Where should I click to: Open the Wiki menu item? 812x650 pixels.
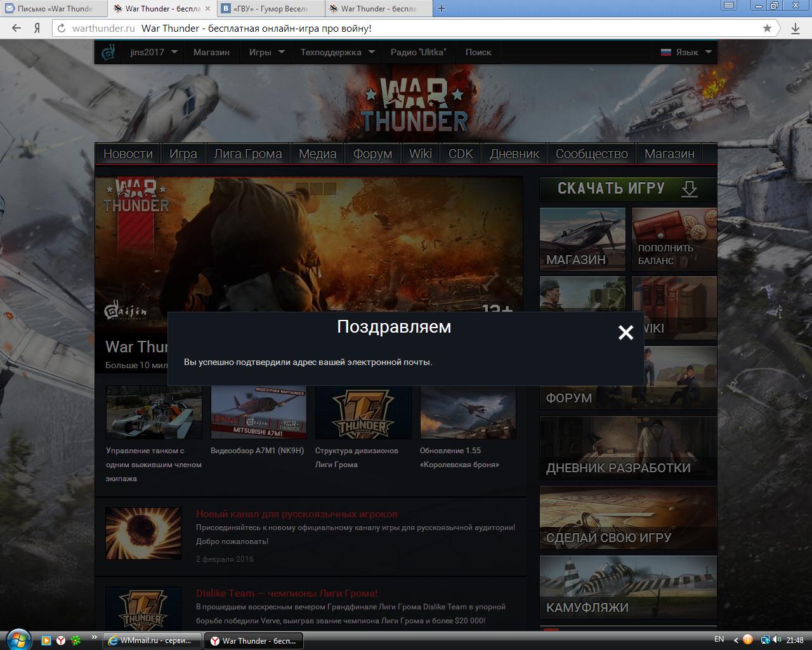[421, 154]
